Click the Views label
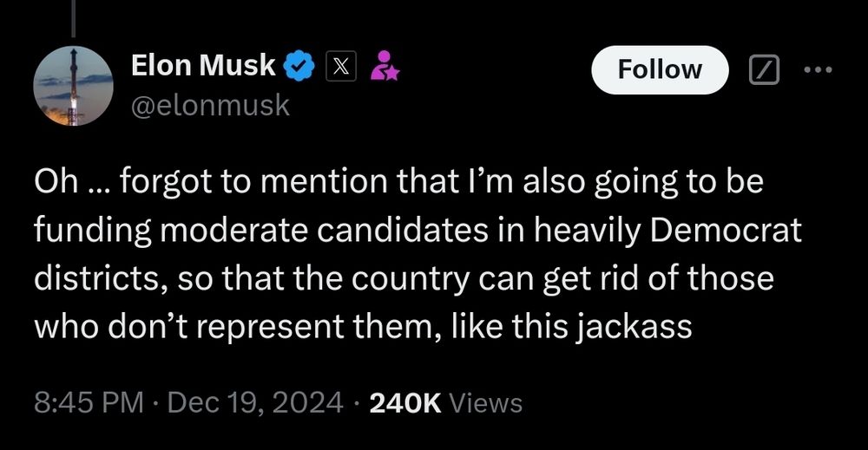 pyautogui.click(x=485, y=403)
